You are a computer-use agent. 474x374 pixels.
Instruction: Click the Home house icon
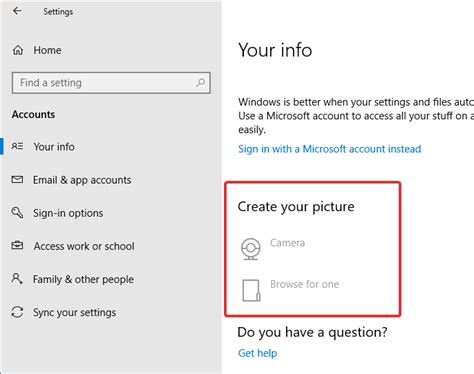click(18, 50)
